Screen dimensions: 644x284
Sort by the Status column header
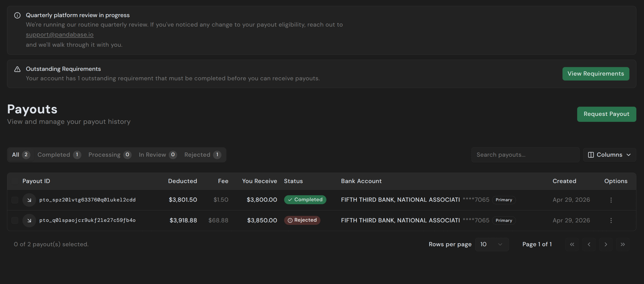[x=293, y=181]
